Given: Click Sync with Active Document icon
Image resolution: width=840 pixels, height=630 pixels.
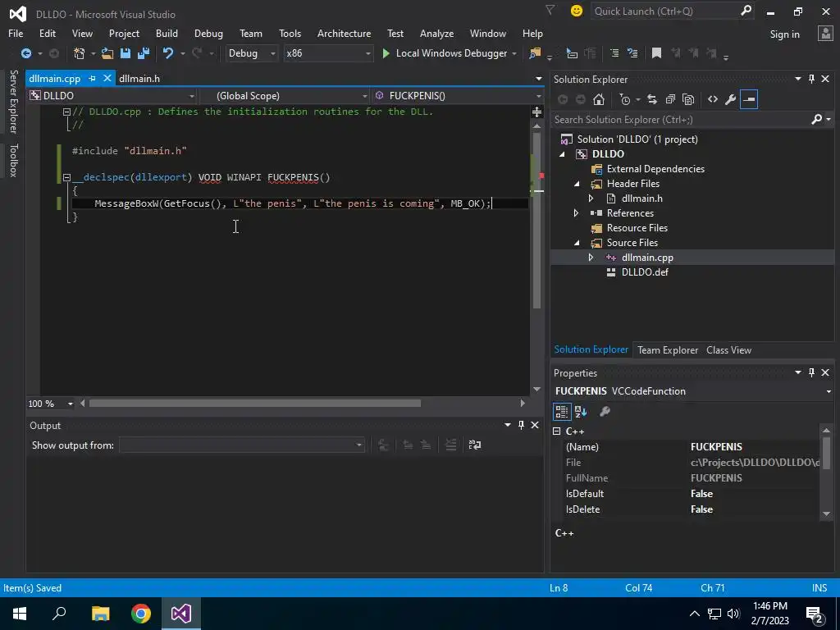Looking at the screenshot, I should (652, 99).
